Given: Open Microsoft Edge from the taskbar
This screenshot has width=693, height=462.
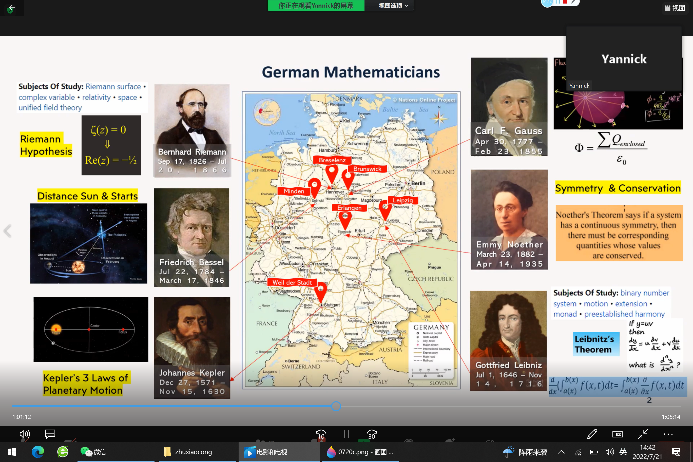Looking at the screenshot, I should [x=36, y=452].
